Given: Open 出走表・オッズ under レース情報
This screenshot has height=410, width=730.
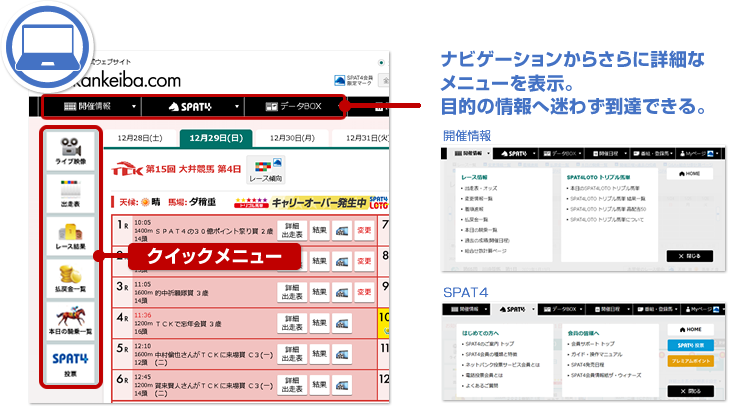Looking at the screenshot, I should (x=480, y=188).
